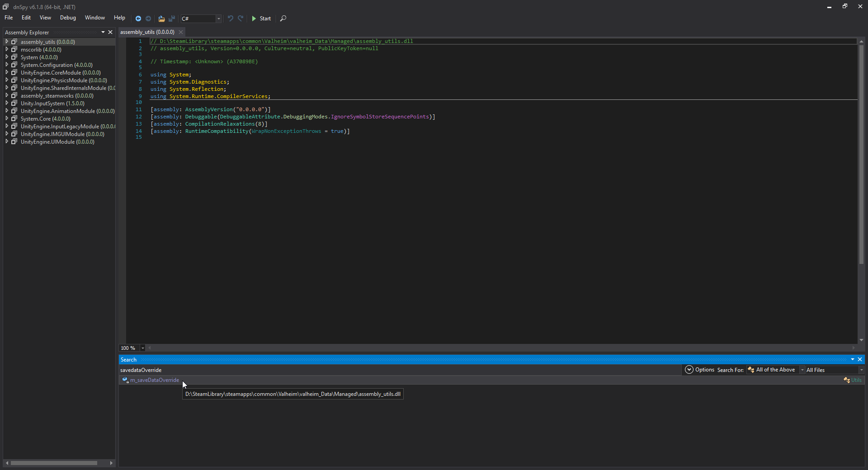Close the assembly_utils document tab
Screen dimensions: 868x470
click(181, 32)
